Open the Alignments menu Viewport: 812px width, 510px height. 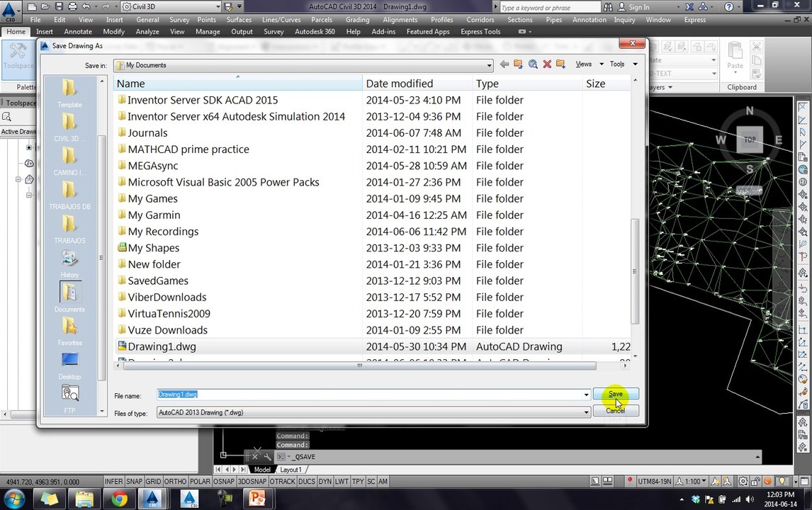[x=400, y=20]
